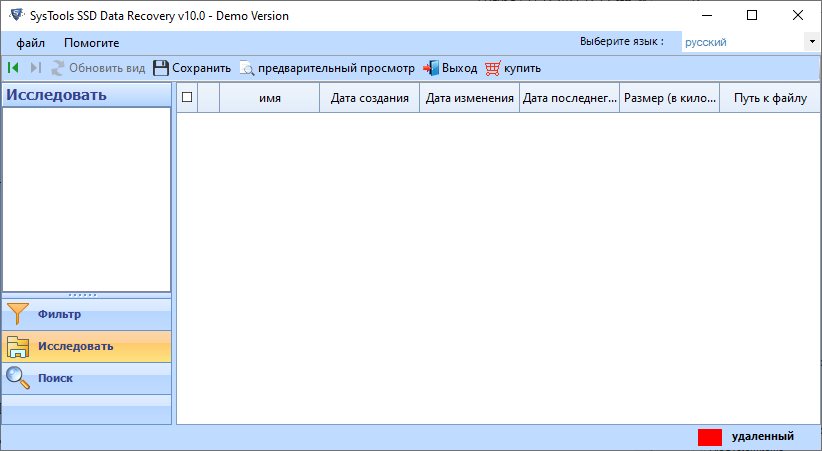The width and height of the screenshot is (822, 451).
Task: Sort by the имя column header
Action: click(x=269, y=98)
